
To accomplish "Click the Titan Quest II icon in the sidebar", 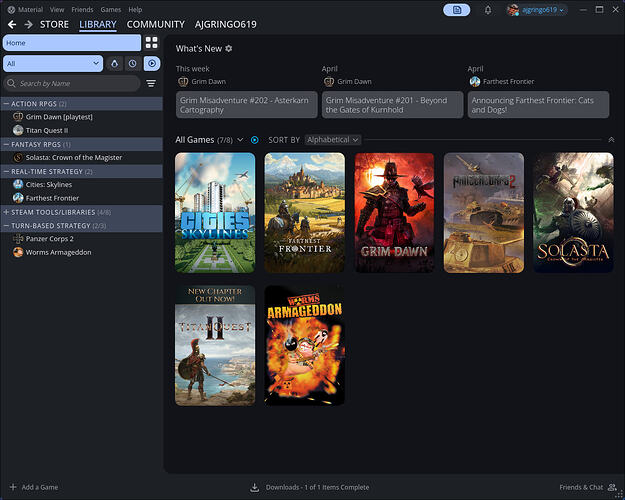I will 18,130.
